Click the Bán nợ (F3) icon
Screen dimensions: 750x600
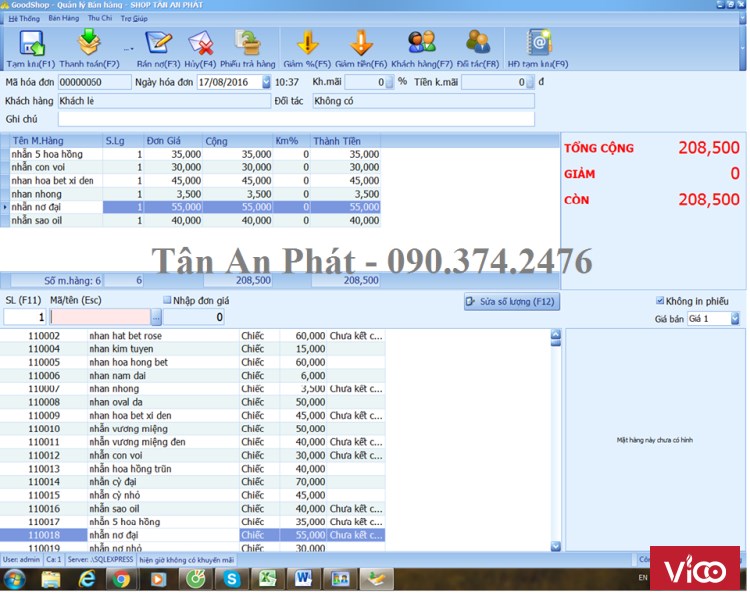(x=158, y=43)
